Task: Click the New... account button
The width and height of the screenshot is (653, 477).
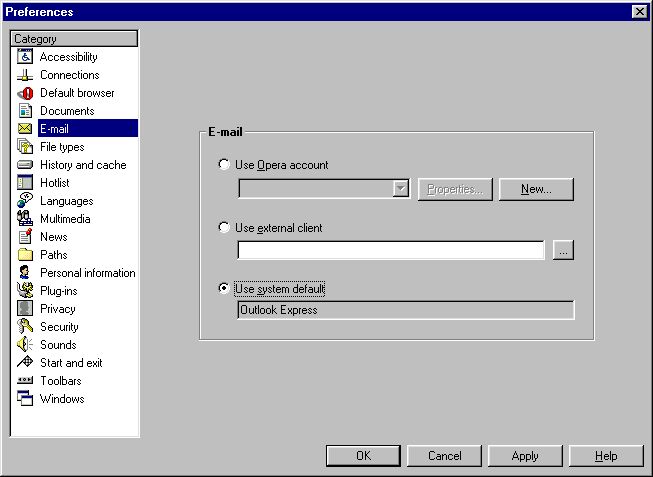Action: point(536,189)
